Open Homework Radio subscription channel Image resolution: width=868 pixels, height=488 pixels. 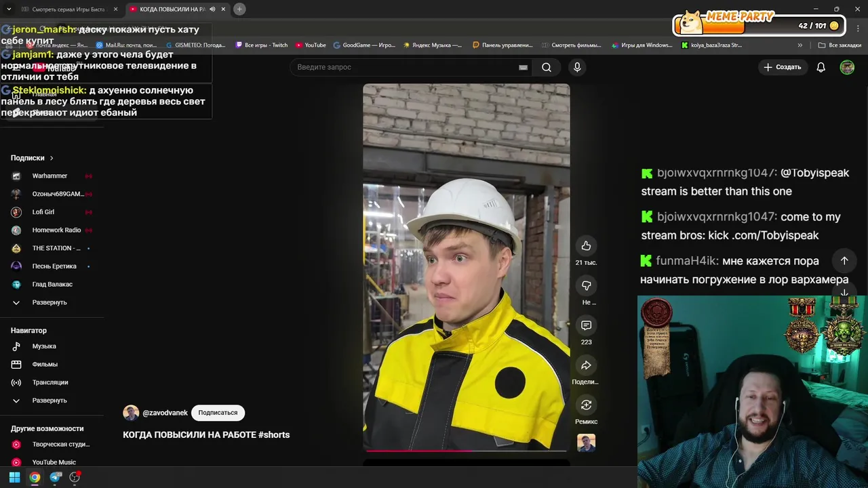pos(51,230)
